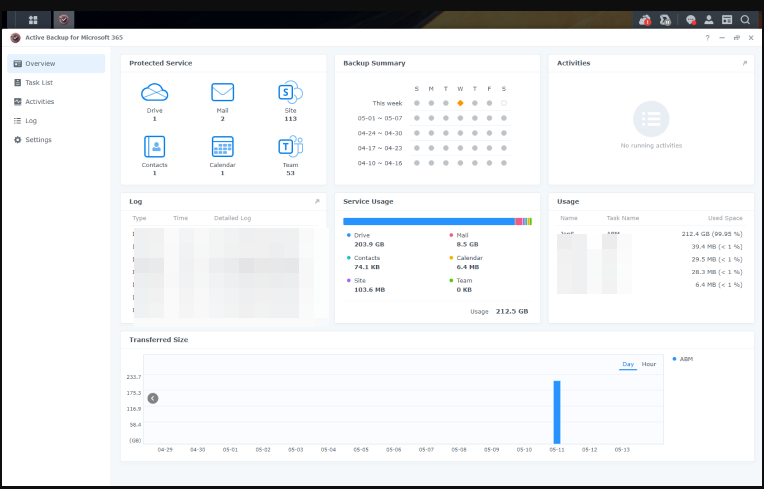The width and height of the screenshot is (764, 489).
Task: Open Log in the sidebar
Action: coord(56,120)
